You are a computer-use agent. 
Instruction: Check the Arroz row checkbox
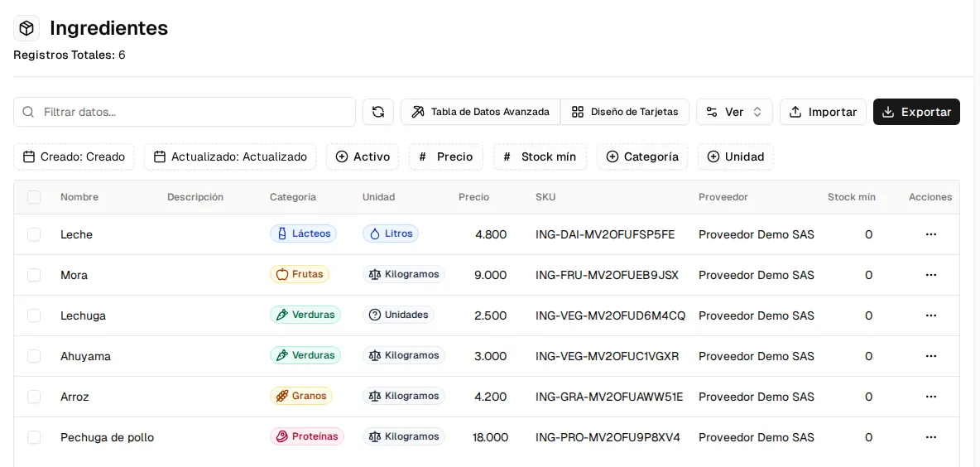(x=34, y=397)
